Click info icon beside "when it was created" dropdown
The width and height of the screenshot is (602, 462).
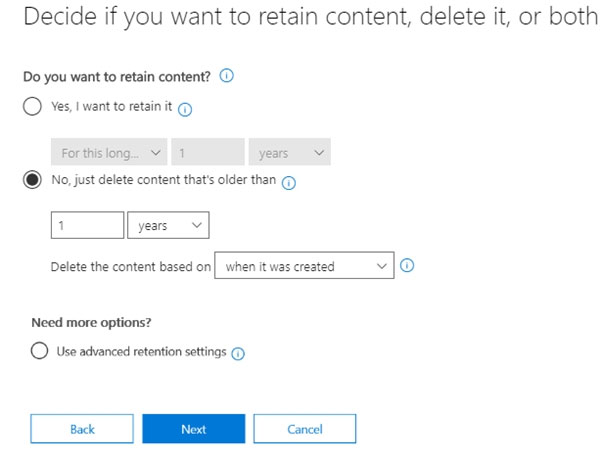point(407,265)
